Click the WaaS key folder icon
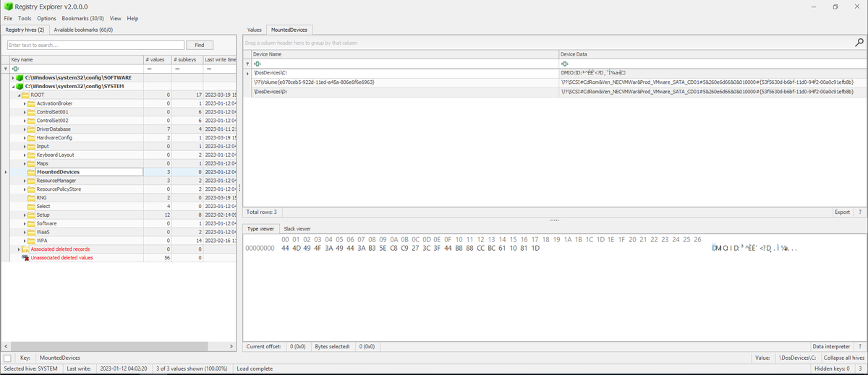 [32, 232]
